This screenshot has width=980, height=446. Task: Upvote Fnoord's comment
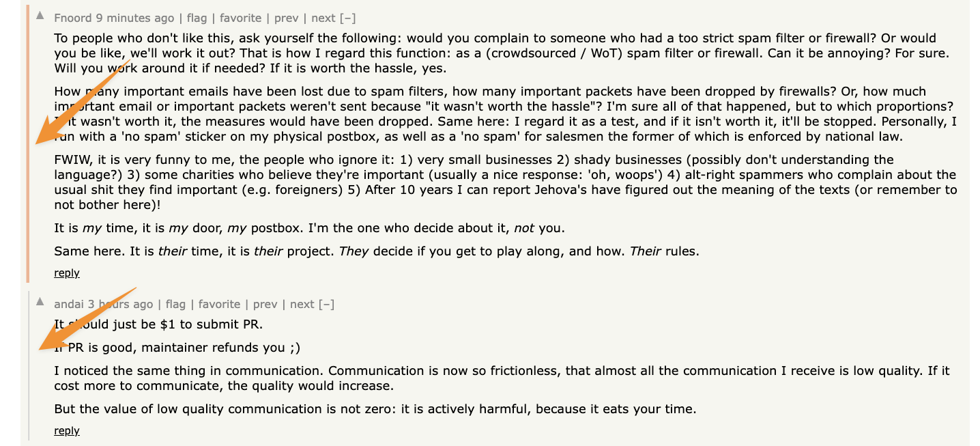click(x=40, y=15)
